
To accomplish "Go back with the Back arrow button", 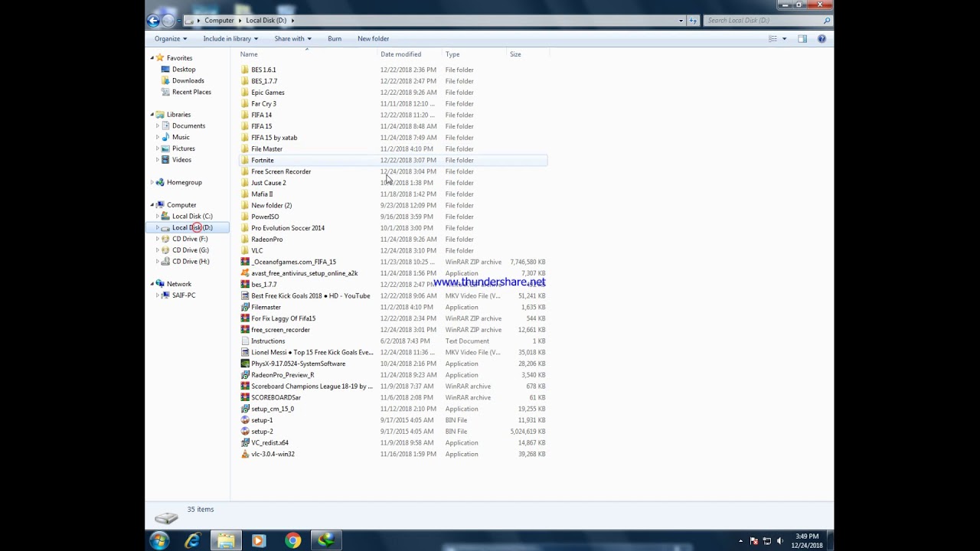I will (153, 21).
